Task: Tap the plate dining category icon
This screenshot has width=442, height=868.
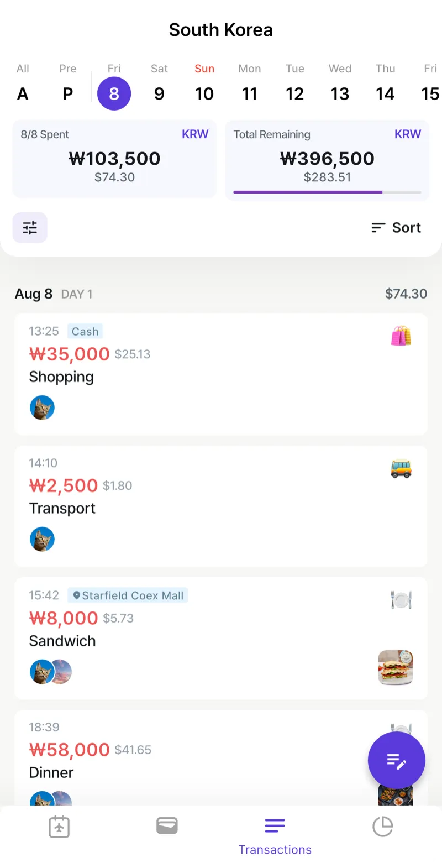Action: point(401,600)
